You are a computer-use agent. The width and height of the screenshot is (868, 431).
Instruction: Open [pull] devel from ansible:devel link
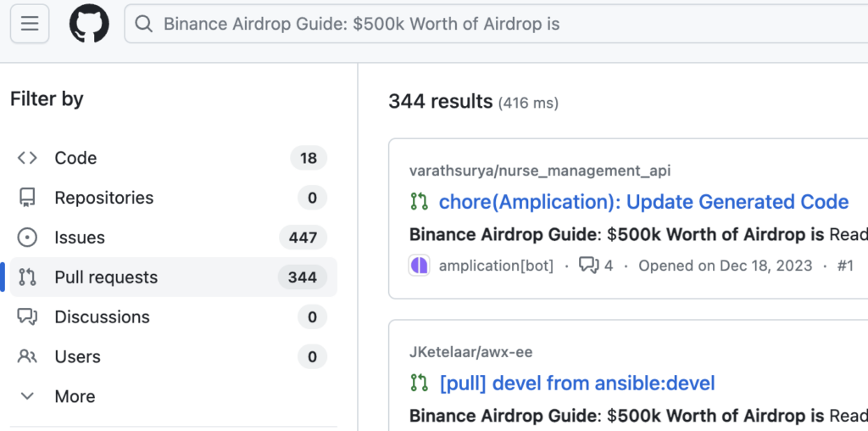[576, 383]
